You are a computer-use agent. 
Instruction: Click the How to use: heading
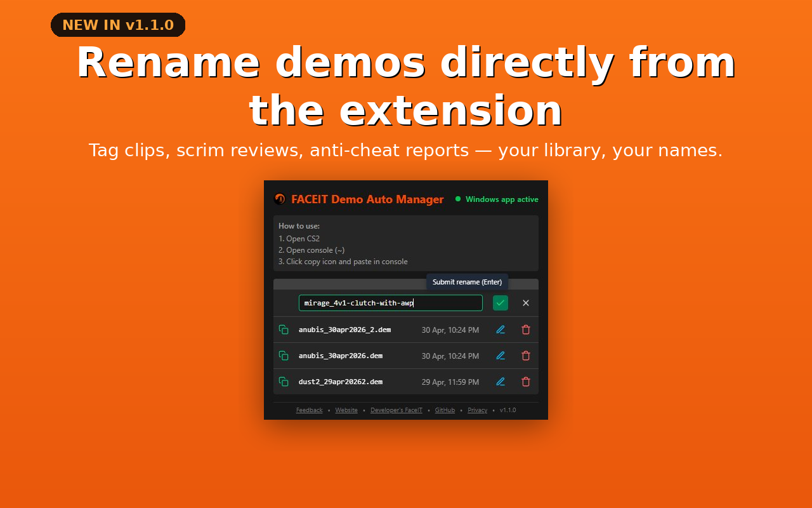click(299, 226)
